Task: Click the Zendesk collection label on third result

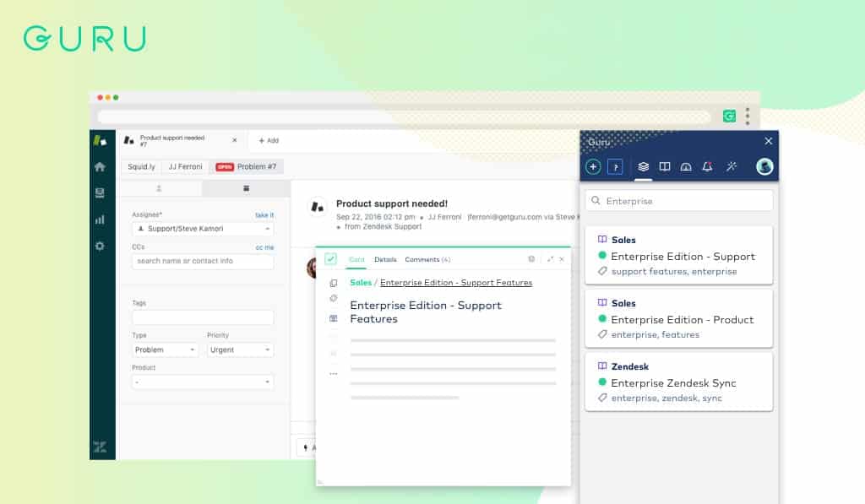Action: click(630, 366)
